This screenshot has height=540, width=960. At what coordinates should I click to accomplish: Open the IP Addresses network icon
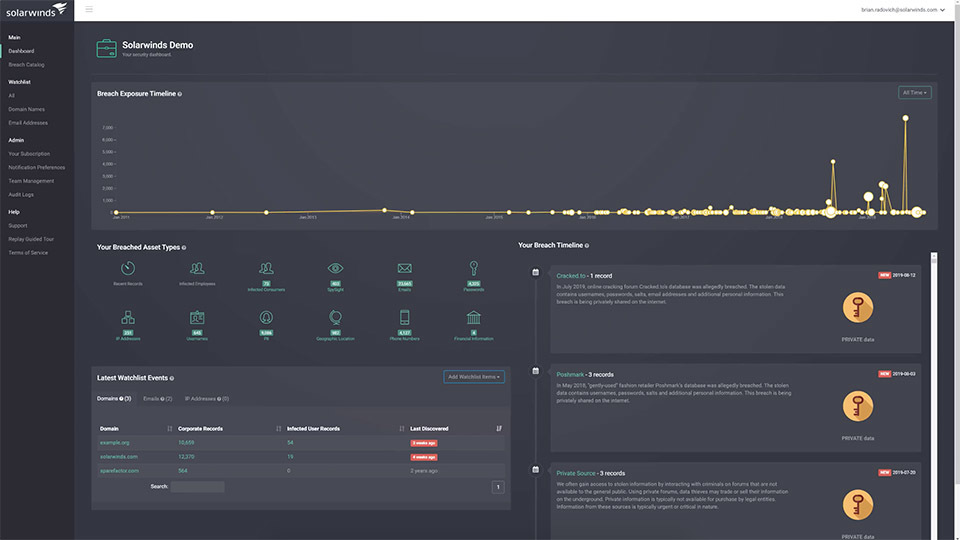point(127,317)
